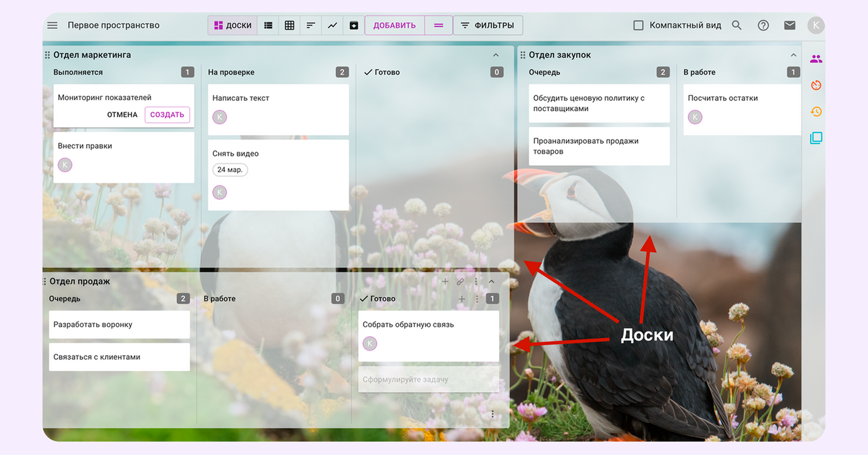Enable the Компактный вид checkbox
Viewport: 868px width, 455px height.
[x=638, y=25]
